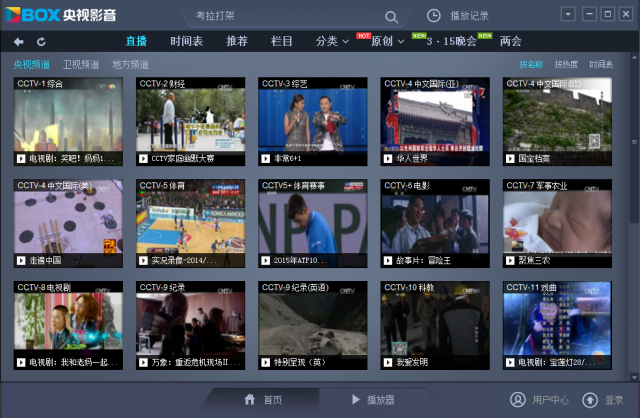Play icon next to 我爱发明
640x418 pixels.
click(x=388, y=362)
